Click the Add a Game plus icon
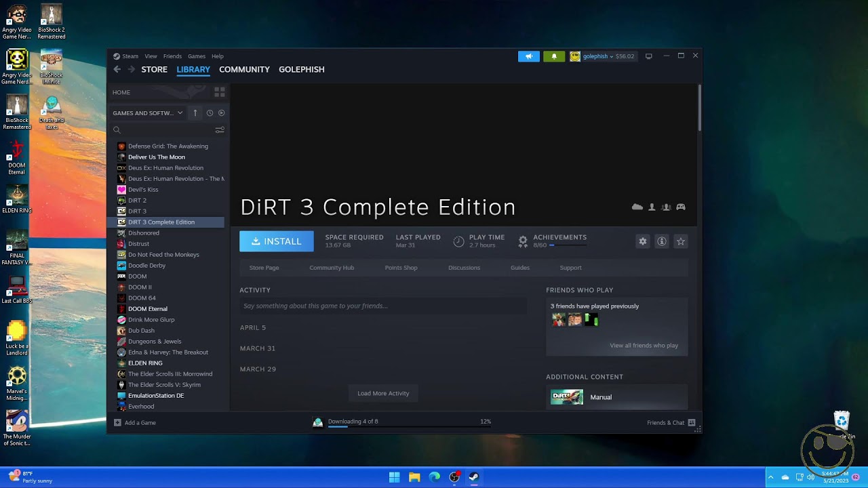Image resolution: width=868 pixels, height=488 pixels. pyautogui.click(x=117, y=422)
